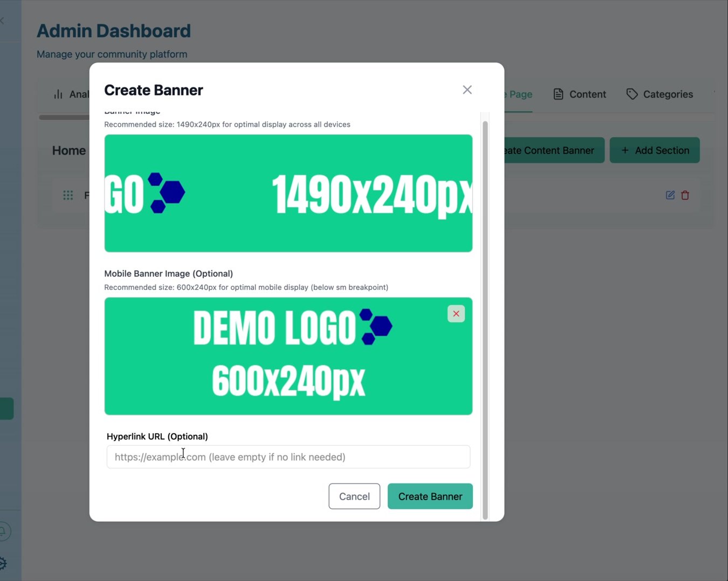Close the Create Banner dialog

tap(467, 90)
